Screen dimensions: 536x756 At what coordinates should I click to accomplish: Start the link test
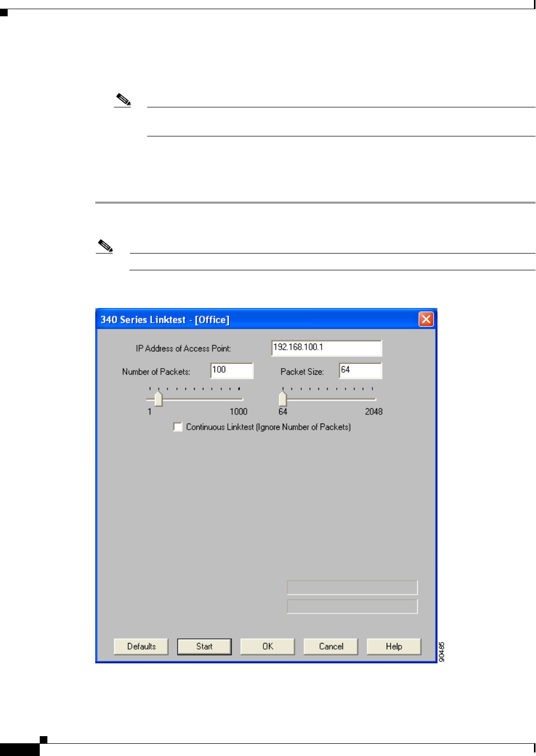pyautogui.click(x=204, y=647)
